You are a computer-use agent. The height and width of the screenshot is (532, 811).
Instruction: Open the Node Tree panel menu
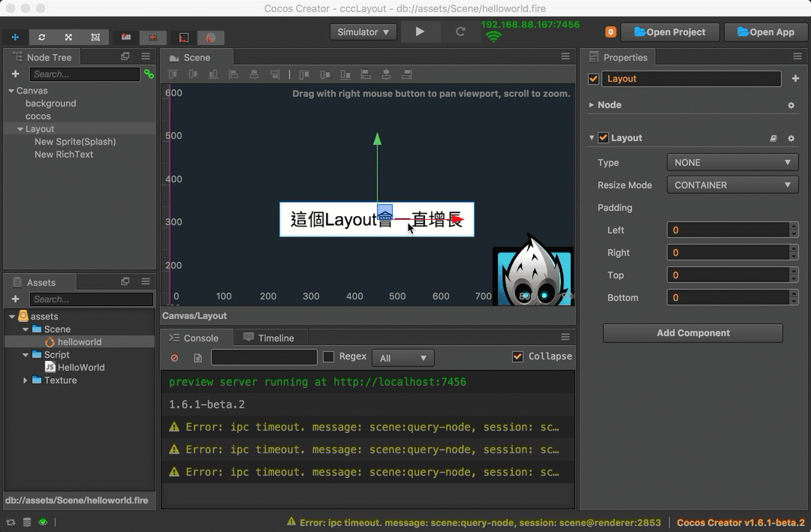146,56
